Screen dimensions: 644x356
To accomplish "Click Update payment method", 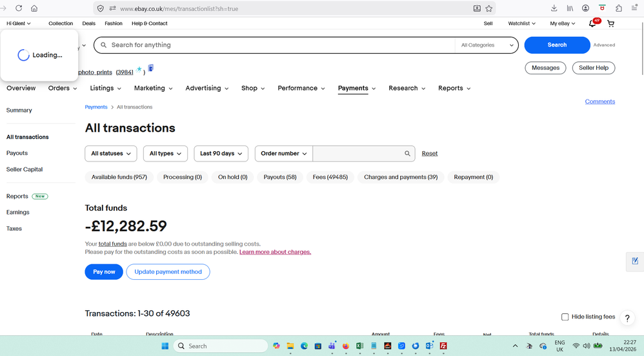I will [x=168, y=272].
